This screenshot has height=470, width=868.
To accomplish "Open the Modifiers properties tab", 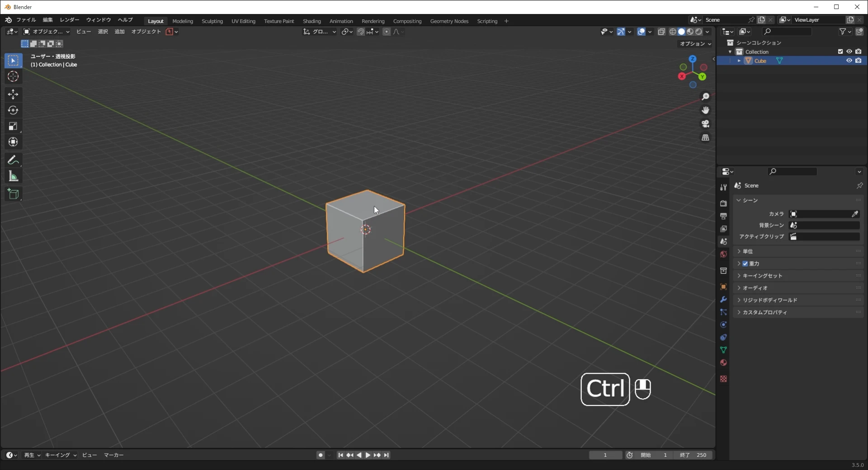I will click(x=723, y=299).
